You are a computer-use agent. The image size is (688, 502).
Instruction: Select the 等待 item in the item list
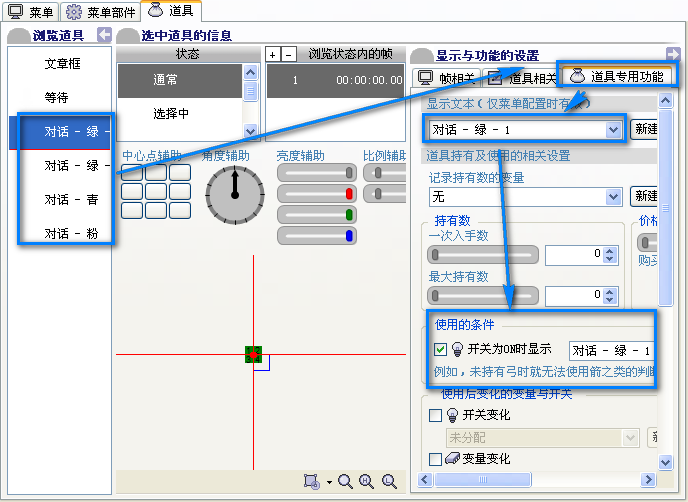point(56,97)
